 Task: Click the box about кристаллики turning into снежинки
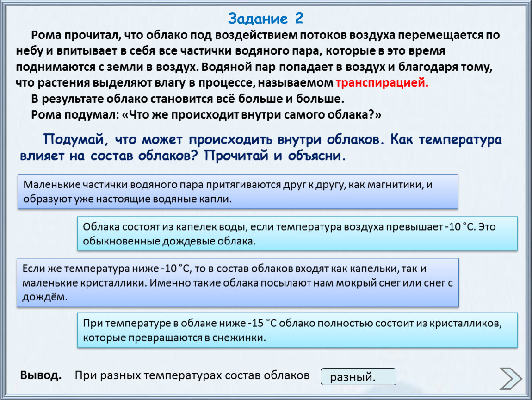click(297, 330)
